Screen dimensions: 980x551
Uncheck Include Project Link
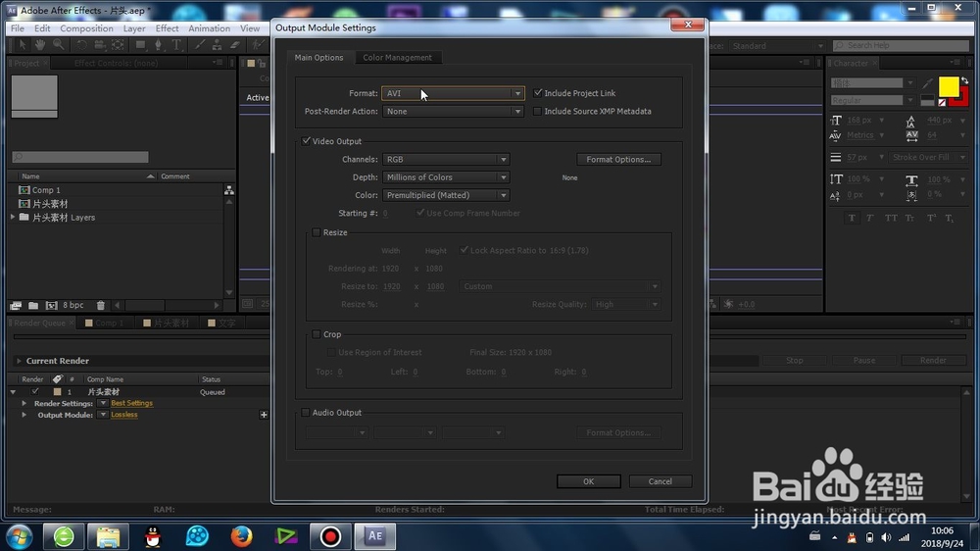click(x=538, y=93)
